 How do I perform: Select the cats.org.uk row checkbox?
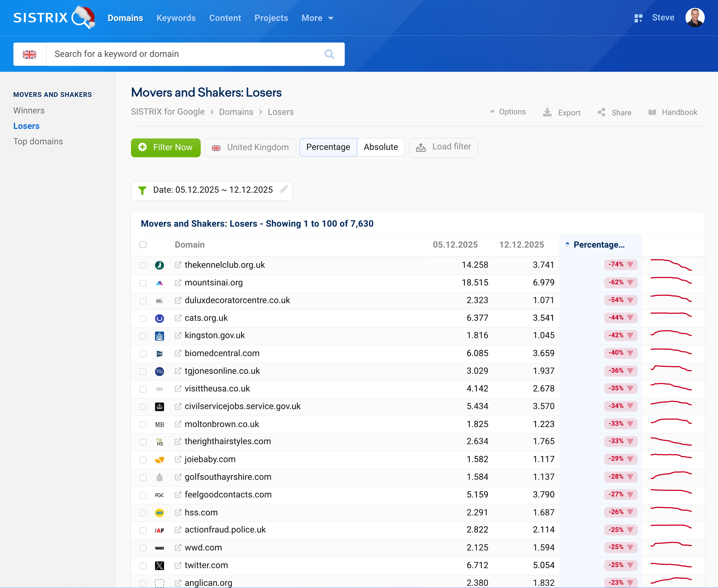(x=143, y=318)
